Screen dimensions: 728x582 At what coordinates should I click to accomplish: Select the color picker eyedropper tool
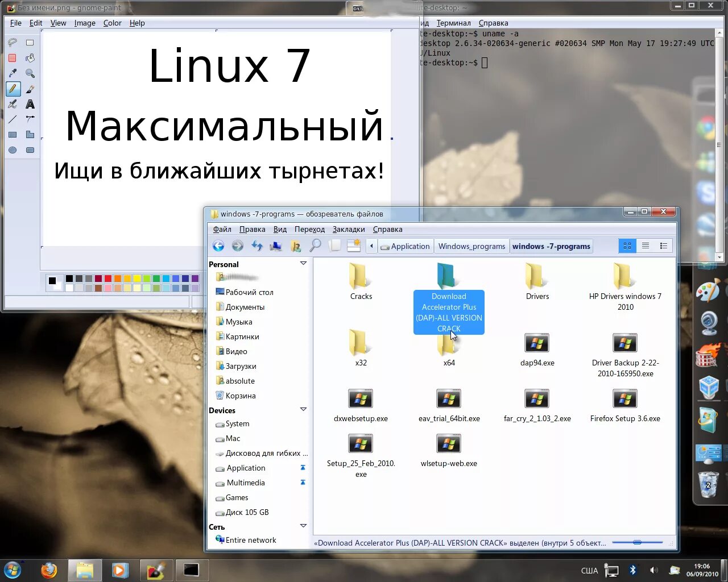click(x=13, y=73)
